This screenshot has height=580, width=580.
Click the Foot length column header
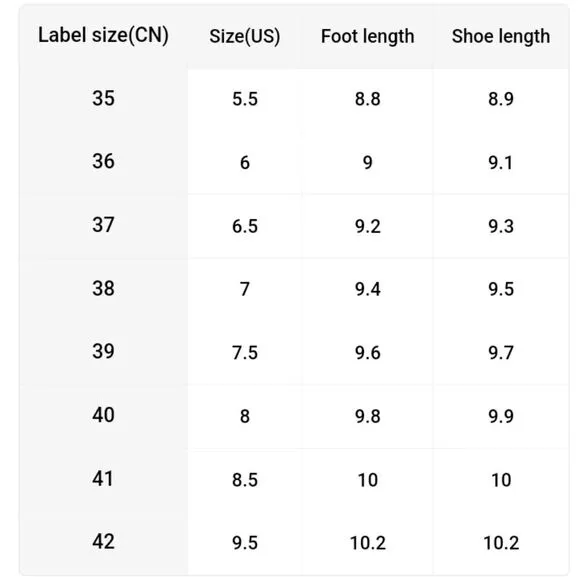(367, 36)
